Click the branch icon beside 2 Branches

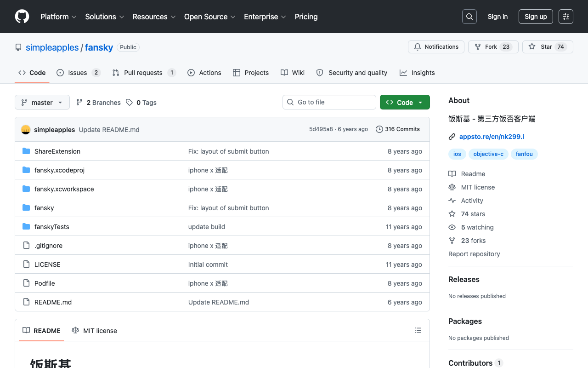click(x=79, y=102)
